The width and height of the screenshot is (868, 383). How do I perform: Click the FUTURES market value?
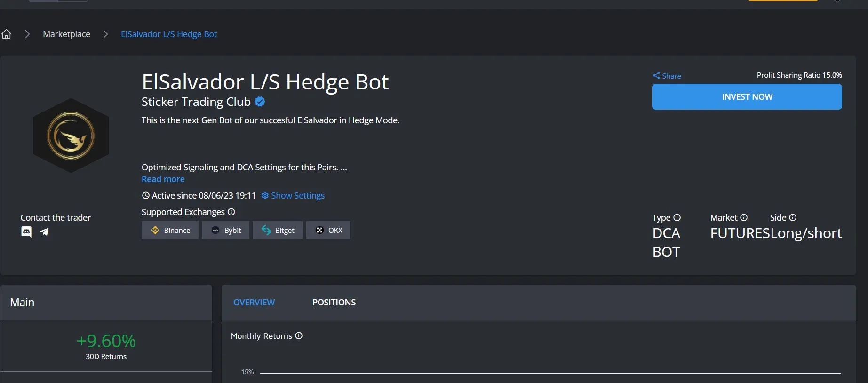click(x=740, y=233)
